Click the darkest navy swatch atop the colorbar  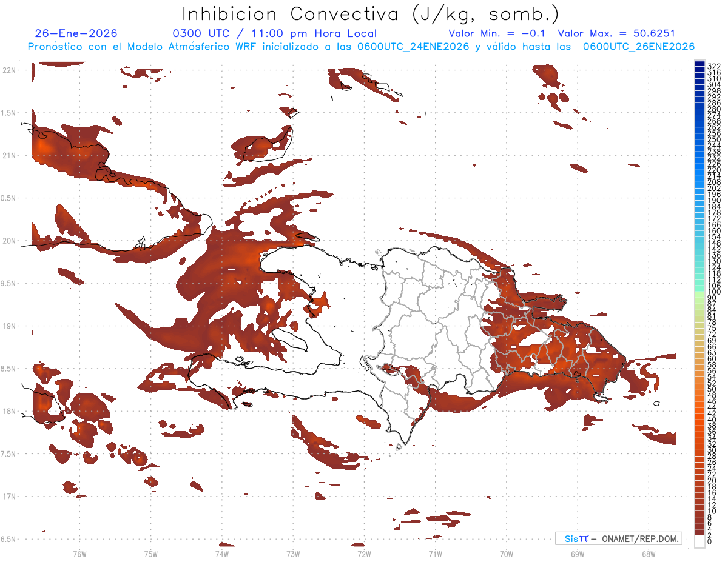coord(699,64)
